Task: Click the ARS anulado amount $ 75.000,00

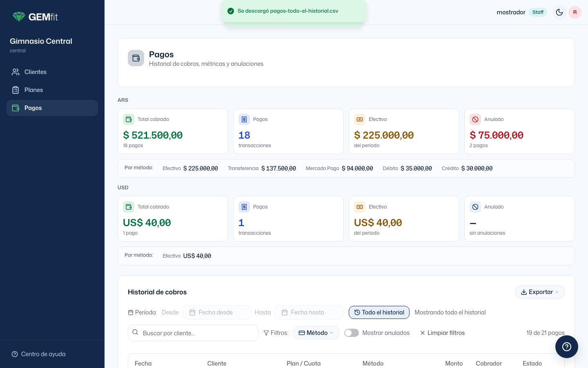Action: coord(497,135)
